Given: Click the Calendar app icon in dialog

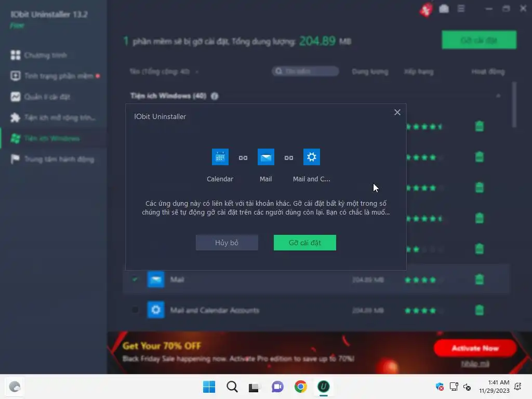Looking at the screenshot, I should pyautogui.click(x=220, y=157).
